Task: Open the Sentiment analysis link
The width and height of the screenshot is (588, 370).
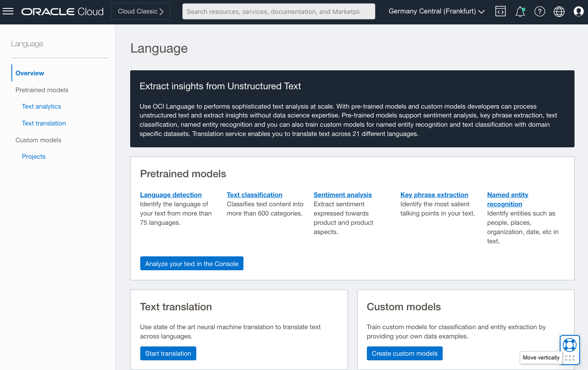Action: click(343, 195)
